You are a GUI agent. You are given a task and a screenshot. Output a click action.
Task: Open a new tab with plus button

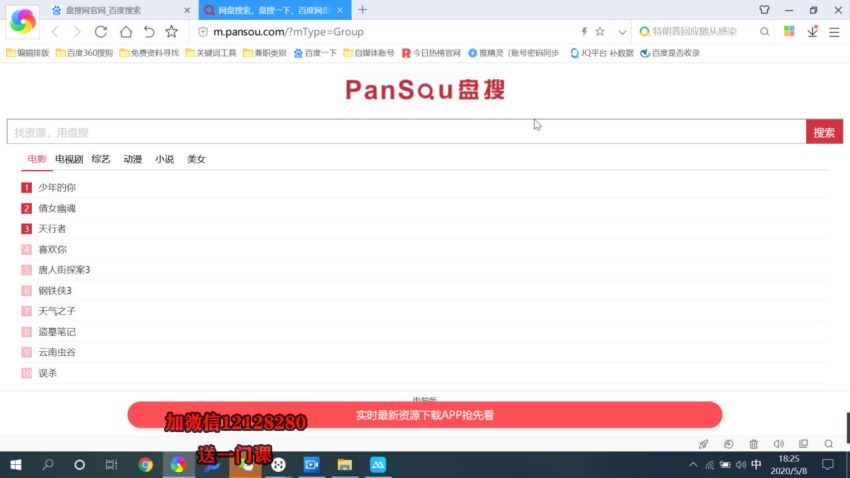coord(362,10)
